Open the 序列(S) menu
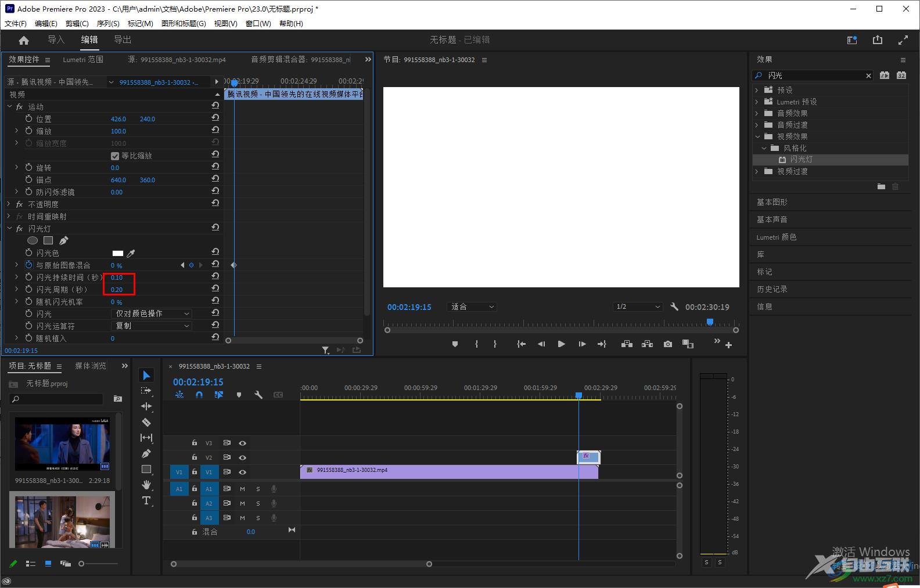Image resolution: width=920 pixels, height=588 pixels. (x=108, y=24)
